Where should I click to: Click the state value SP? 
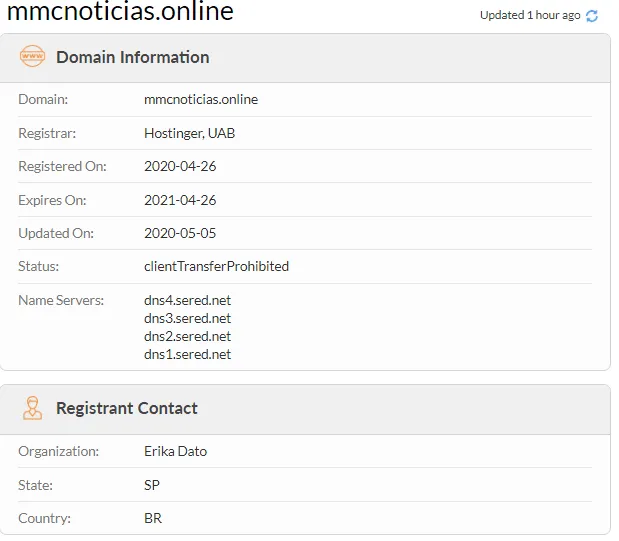[152, 485]
